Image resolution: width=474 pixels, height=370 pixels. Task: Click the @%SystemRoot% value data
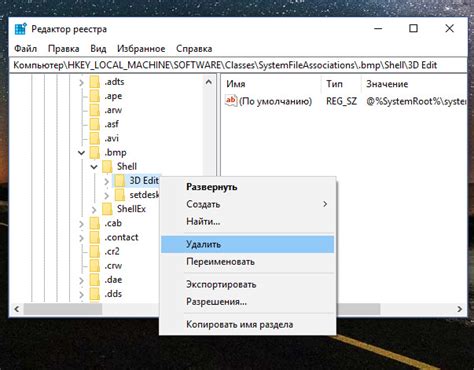point(416,101)
